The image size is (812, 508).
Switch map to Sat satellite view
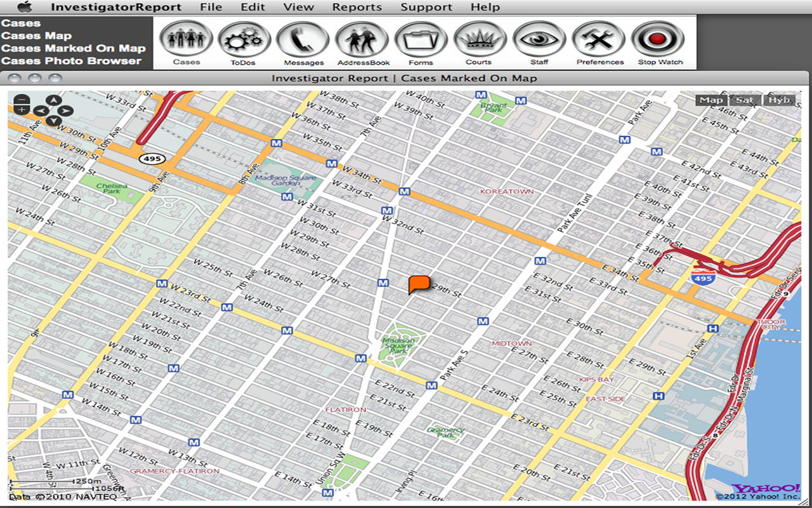click(745, 100)
